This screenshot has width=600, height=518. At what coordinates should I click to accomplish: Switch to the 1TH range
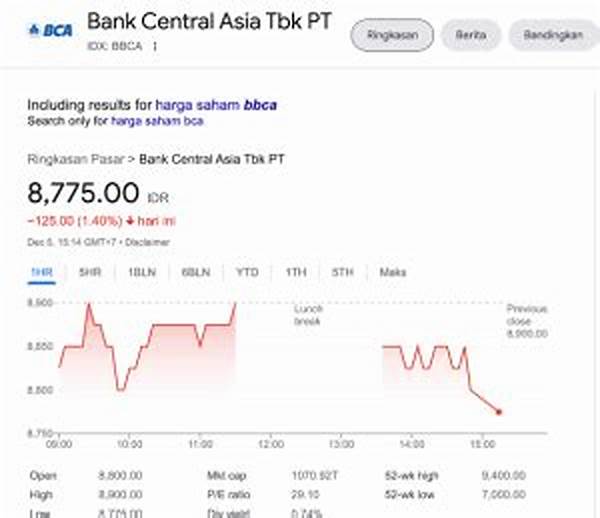click(x=295, y=272)
